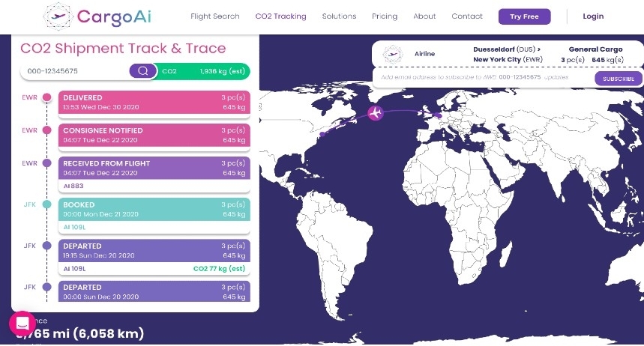Click the magnifier search icon
Screen dimensions: 644x346
point(143,71)
